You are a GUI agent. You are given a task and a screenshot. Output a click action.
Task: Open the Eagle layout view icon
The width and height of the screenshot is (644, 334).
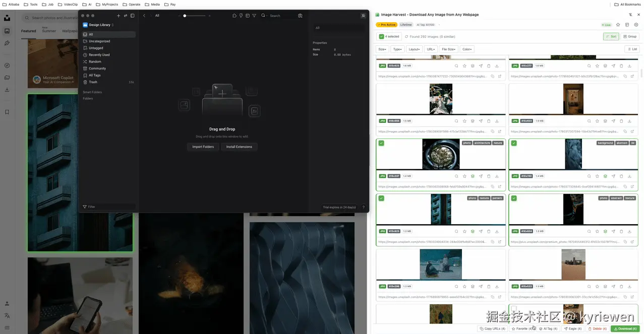[247, 16]
